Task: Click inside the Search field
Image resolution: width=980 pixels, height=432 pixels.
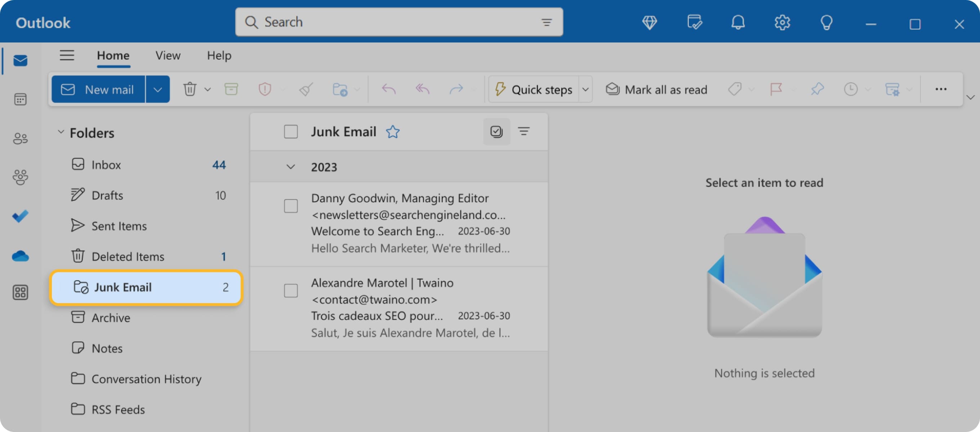Action: [380, 22]
